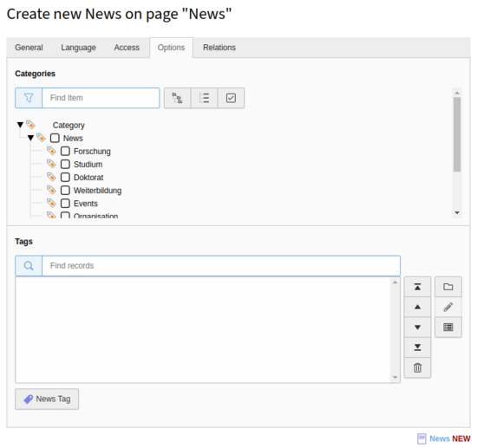The height and width of the screenshot is (448, 477).
Task: Click the expand tree toolbar icon
Action: pos(177,98)
